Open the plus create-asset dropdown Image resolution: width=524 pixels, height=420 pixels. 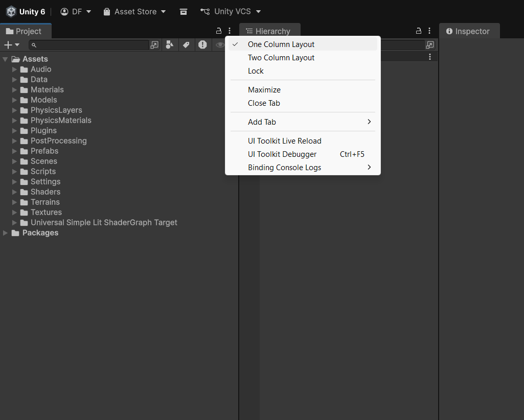(12, 45)
